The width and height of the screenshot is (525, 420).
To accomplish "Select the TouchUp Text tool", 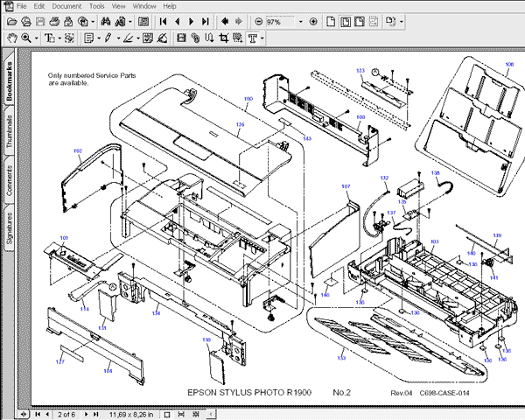I will point(253,38).
